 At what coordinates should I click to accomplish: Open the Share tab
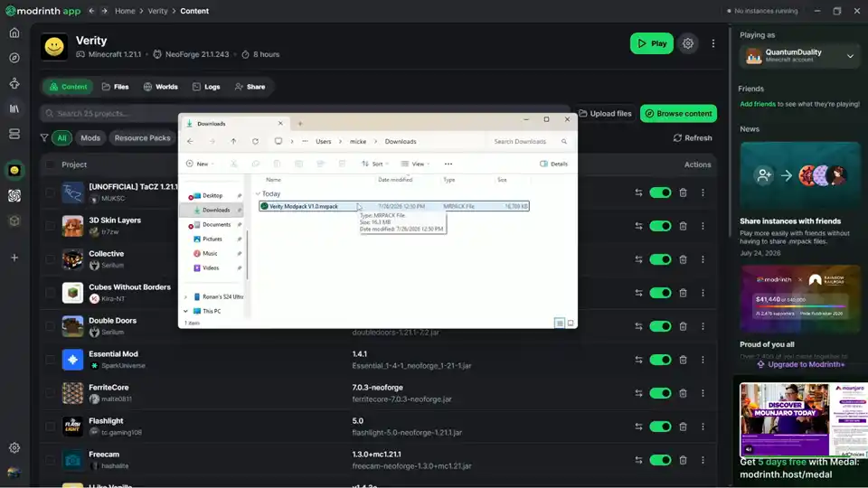[250, 87]
